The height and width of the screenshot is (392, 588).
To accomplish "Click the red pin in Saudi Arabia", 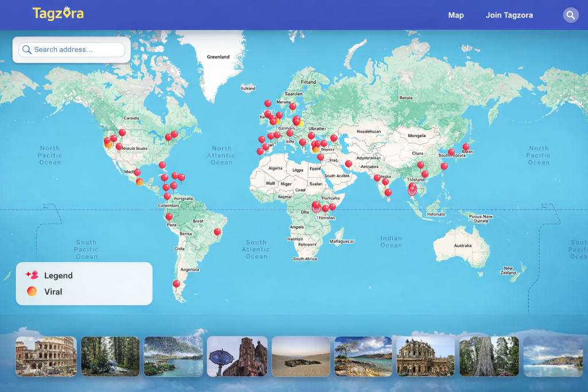I will pos(348,164).
